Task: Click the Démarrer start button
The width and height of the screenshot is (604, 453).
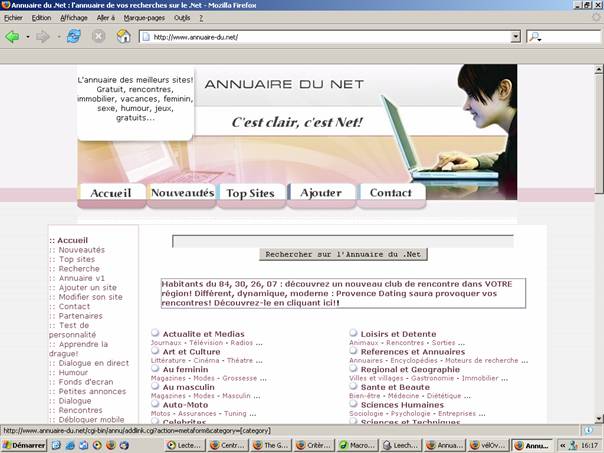Action: tap(23, 445)
